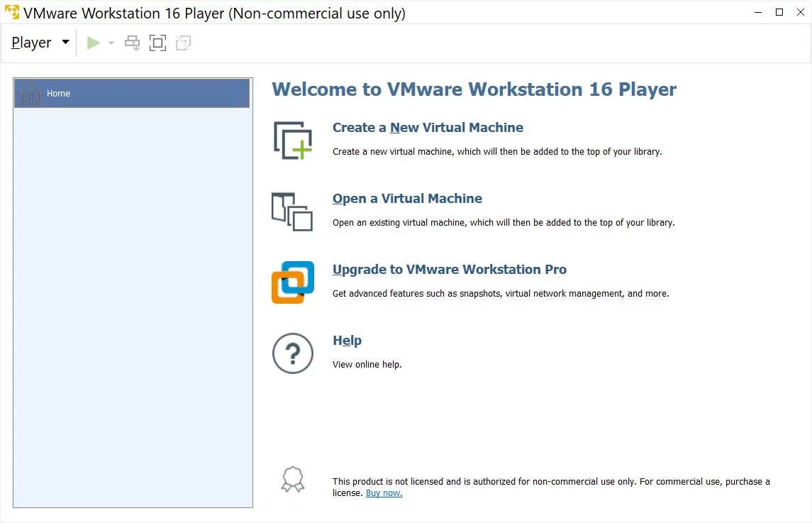This screenshot has width=812, height=523.
Task: Click description 'Create a new virtual machine, which...'
Action: (497, 152)
